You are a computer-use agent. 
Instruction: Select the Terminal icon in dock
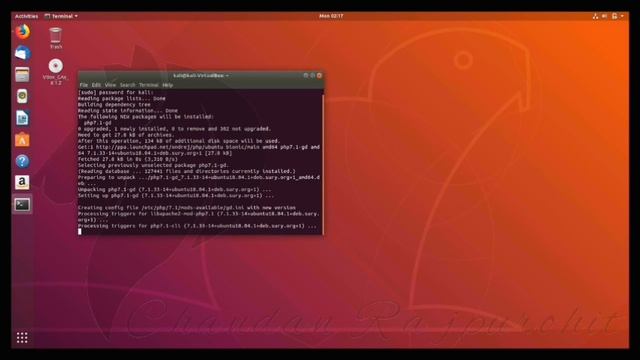point(22,204)
